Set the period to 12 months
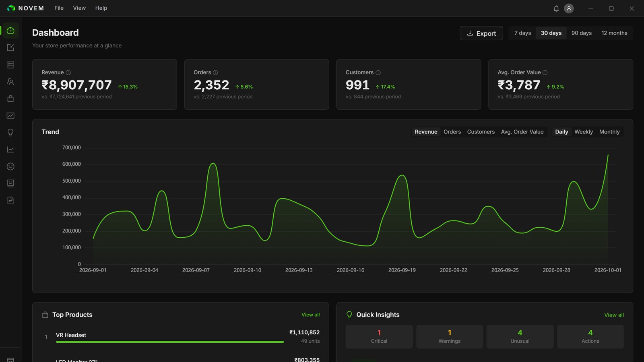This screenshot has height=362, width=644. click(614, 33)
